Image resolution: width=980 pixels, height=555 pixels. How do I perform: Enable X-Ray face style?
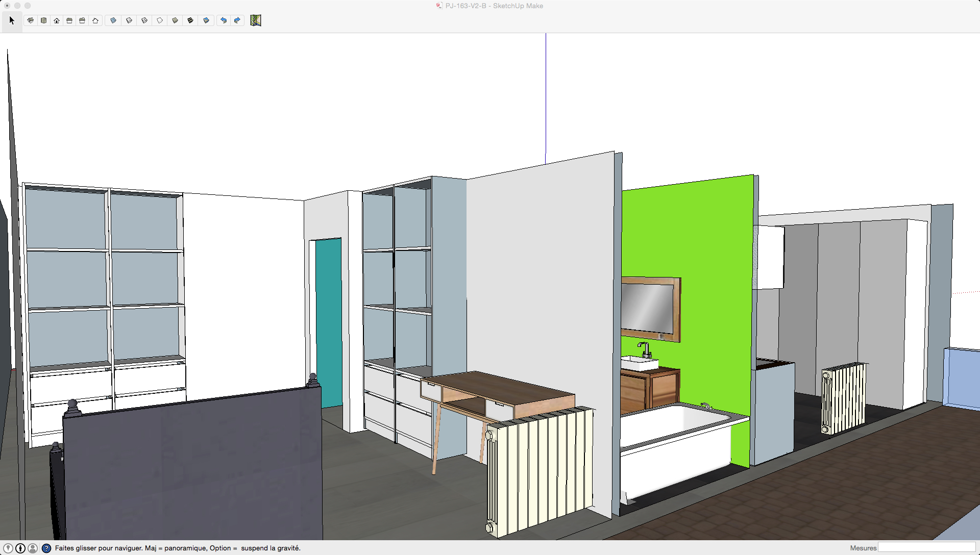(113, 20)
